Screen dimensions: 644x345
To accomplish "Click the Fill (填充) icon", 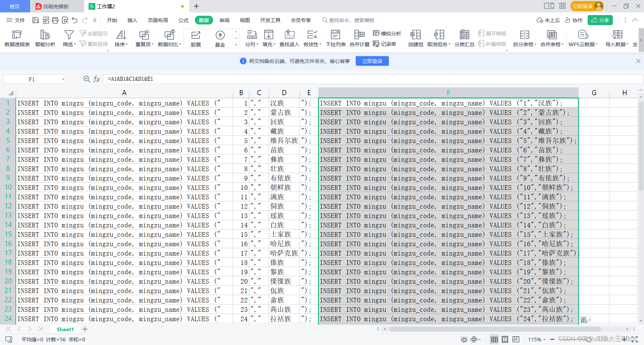I will click(x=269, y=34).
